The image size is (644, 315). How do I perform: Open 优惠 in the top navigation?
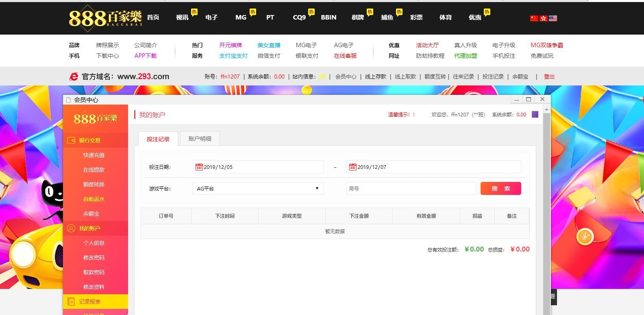tap(475, 17)
